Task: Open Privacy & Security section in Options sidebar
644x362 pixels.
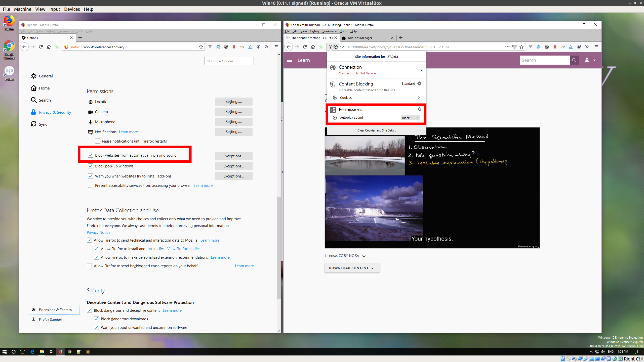Action: pos(55,112)
